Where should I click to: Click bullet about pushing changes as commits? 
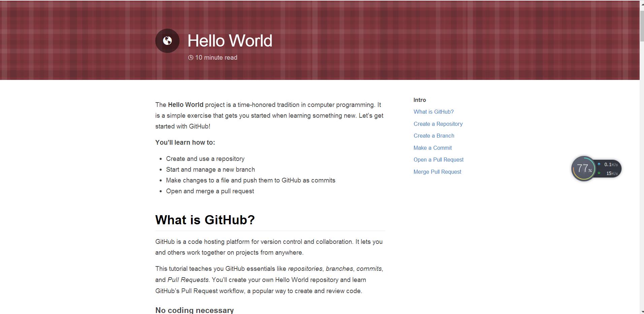[x=251, y=180]
